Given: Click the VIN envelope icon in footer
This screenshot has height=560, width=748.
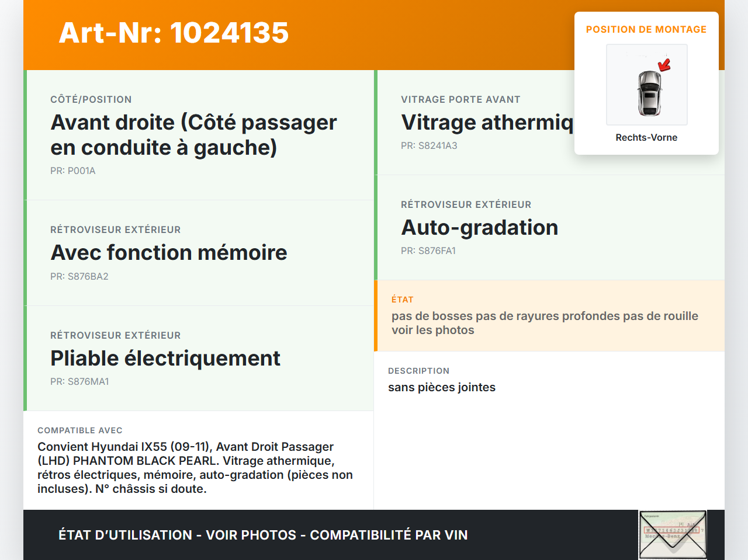Looking at the screenshot, I should (x=673, y=535).
